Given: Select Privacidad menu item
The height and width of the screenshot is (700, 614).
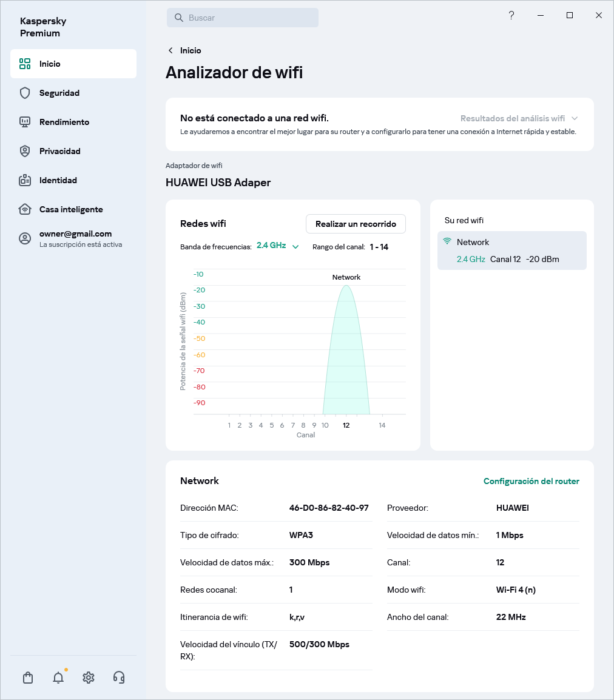Looking at the screenshot, I should (60, 151).
